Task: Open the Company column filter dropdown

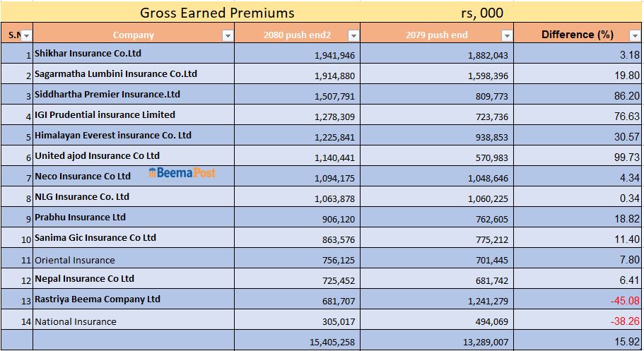Action: (x=227, y=35)
